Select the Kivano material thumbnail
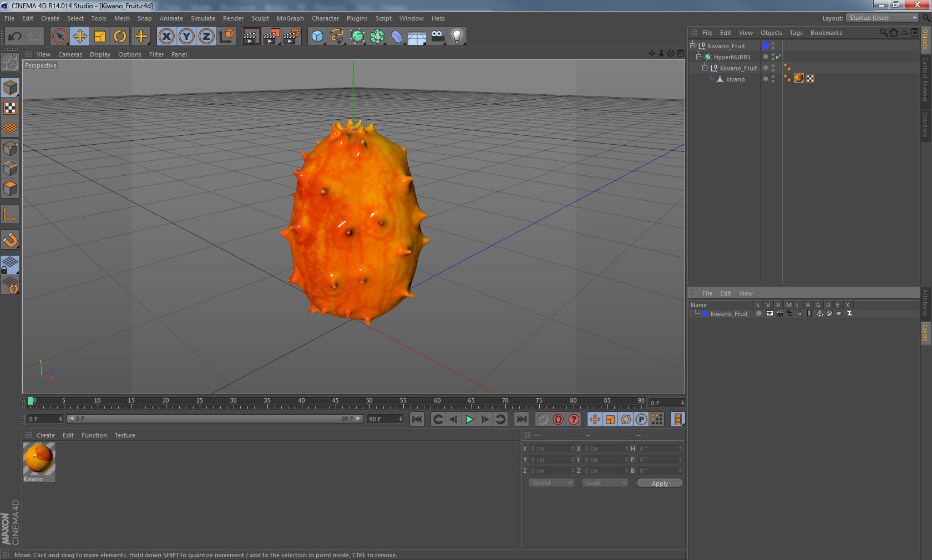This screenshot has width=932, height=560. [39, 459]
